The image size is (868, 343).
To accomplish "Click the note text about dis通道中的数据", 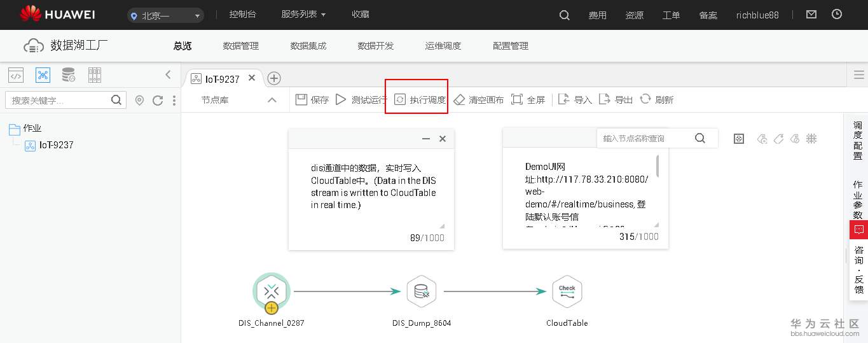I will click(x=373, y=186).
